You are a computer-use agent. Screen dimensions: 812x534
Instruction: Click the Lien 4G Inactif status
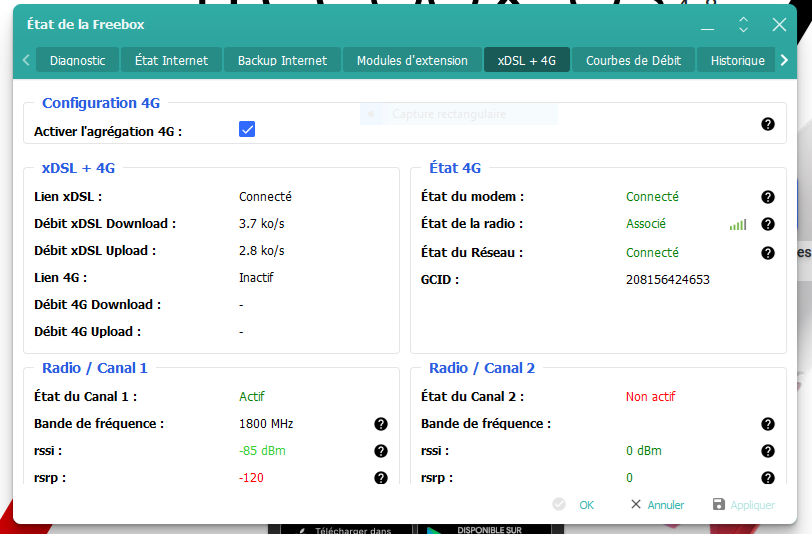256,278
